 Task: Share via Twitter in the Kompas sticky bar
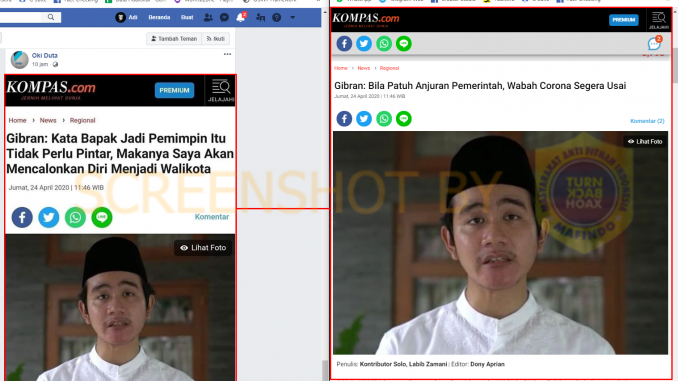[364, 44]
